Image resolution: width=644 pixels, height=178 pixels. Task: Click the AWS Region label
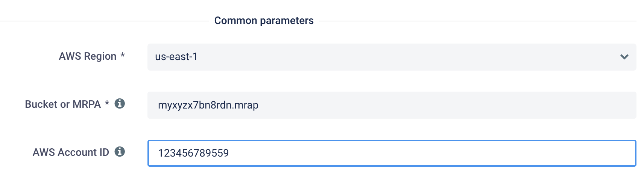[x=88, y=56]
